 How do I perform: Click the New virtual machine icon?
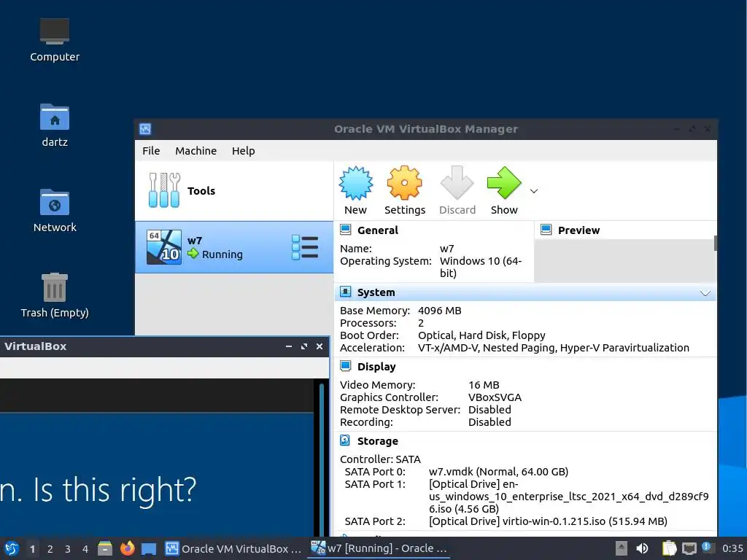click(355, 183)
